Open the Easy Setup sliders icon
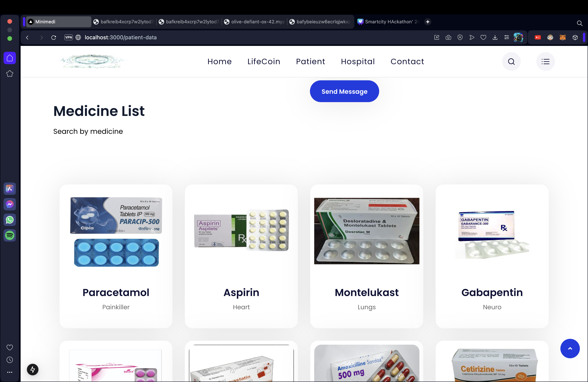The height and width of the screenshot is (382, 588). (x=507, y=37)
